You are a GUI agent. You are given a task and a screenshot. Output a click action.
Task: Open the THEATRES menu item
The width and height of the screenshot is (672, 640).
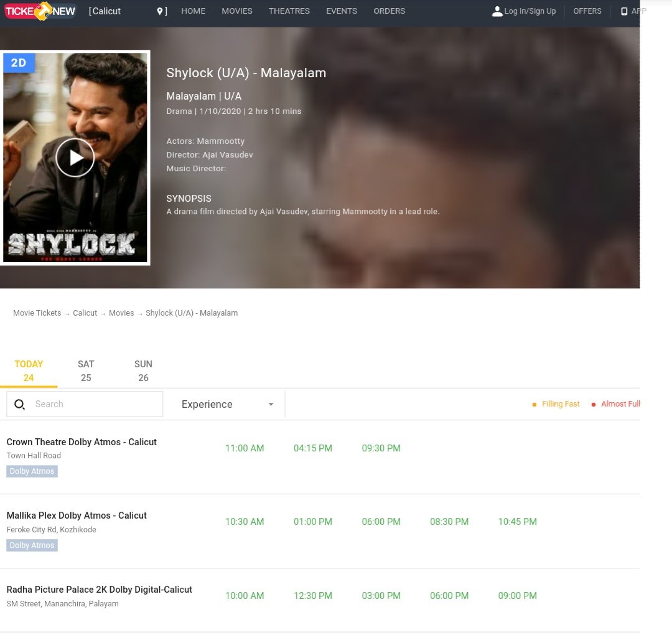coord(289,11)
